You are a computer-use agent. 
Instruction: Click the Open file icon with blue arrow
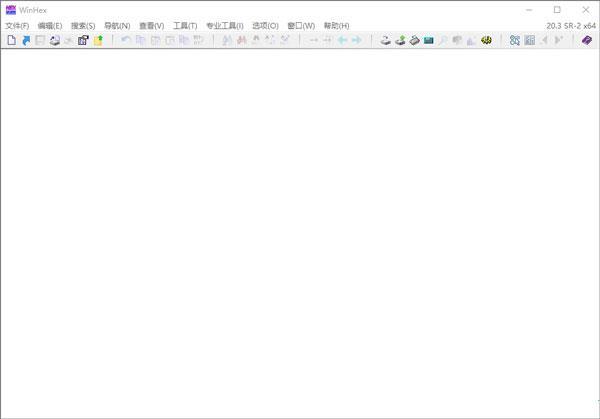[26, 41]
